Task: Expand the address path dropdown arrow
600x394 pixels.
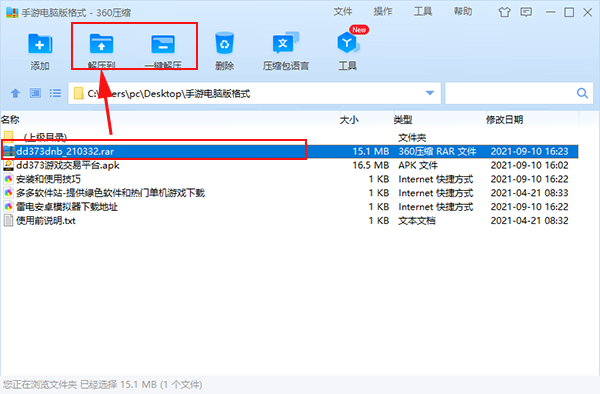Action: [x=430, y=93]
